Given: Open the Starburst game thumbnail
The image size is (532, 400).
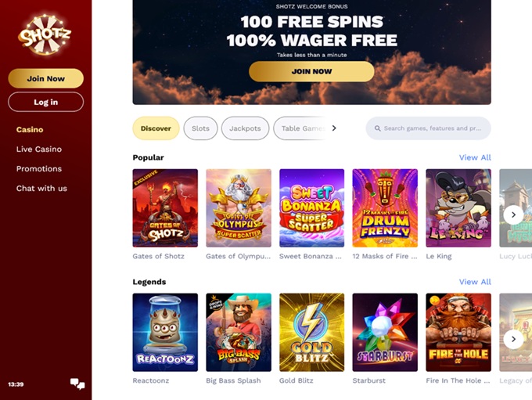Looking at the screenshot, I should coord(385,332).
